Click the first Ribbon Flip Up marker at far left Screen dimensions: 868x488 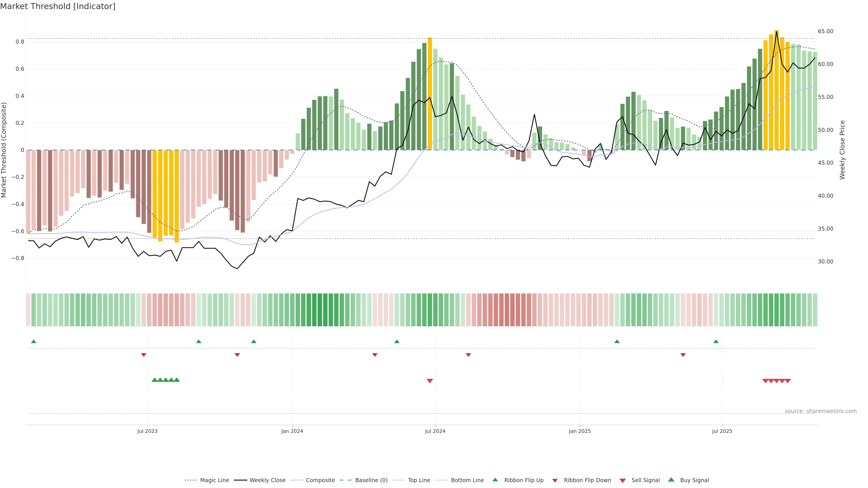[x=34, y=342]
